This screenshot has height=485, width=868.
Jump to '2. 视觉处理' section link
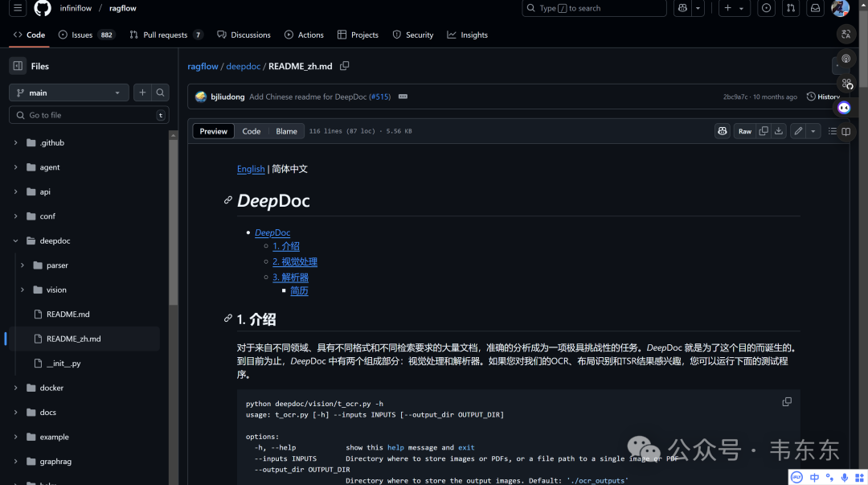click(x=295, y=261)
